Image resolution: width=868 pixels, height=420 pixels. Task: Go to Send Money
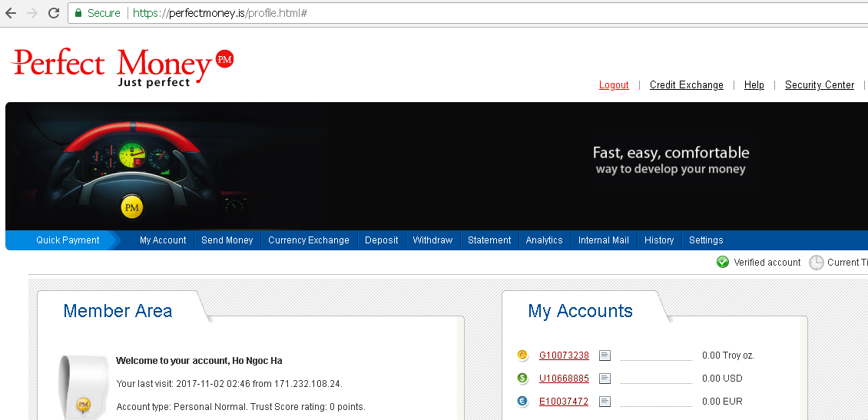pos(227,240)
